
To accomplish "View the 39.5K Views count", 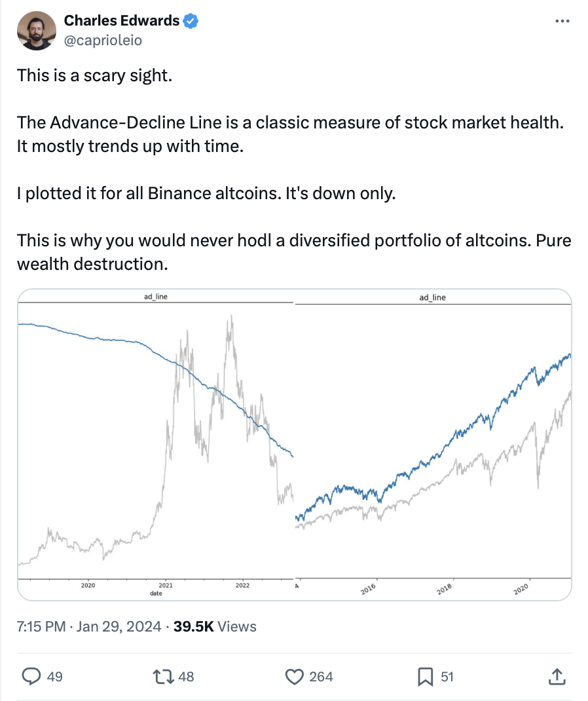I will tap(215, 626).
